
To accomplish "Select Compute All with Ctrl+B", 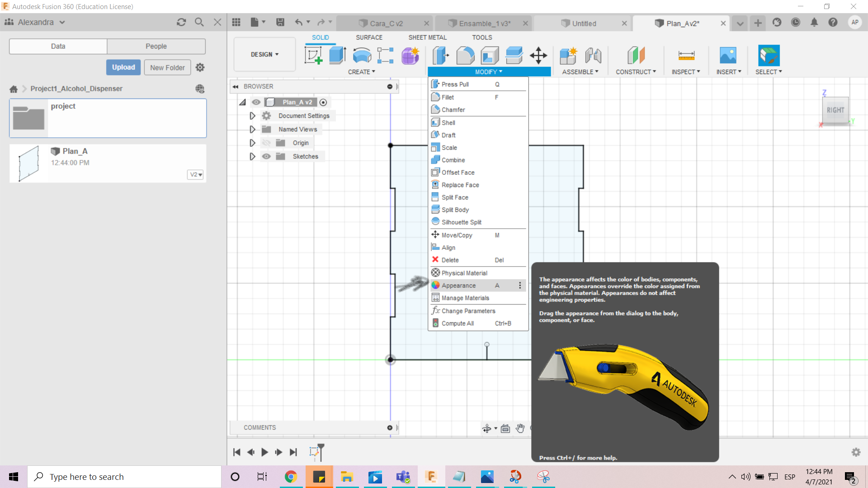I will tap(457, 323).
